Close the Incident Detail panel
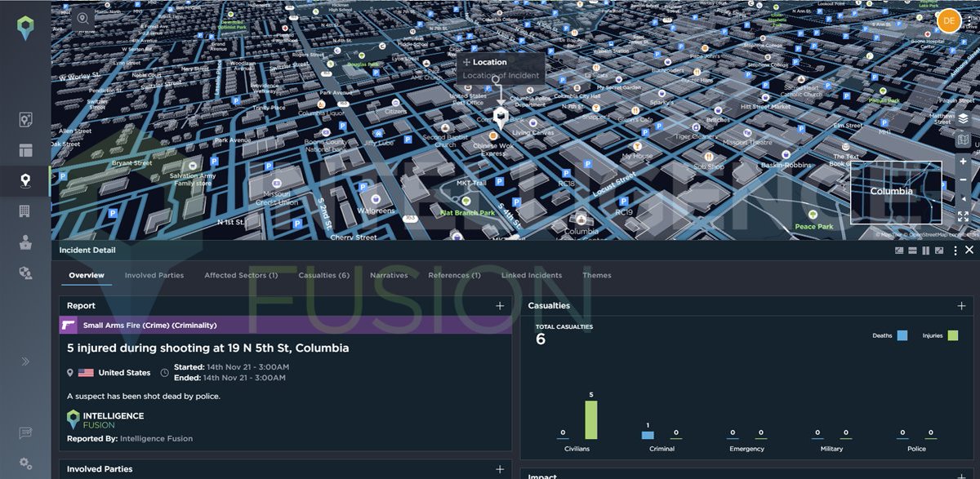 [969, 251]
